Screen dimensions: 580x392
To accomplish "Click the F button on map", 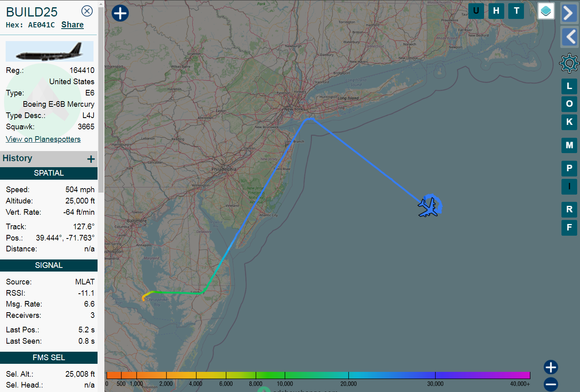I will 569,228.
